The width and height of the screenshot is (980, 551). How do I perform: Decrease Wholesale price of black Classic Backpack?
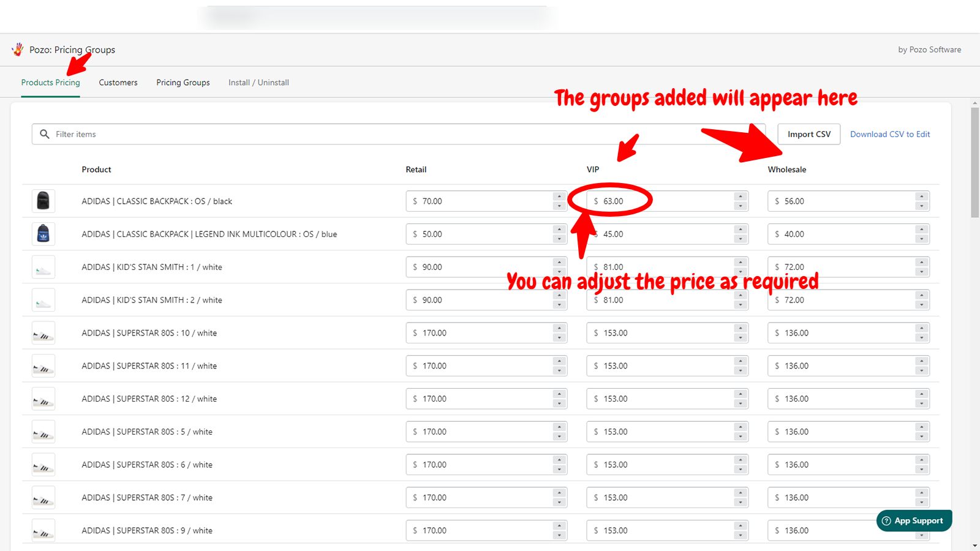[x=922, y=206]
